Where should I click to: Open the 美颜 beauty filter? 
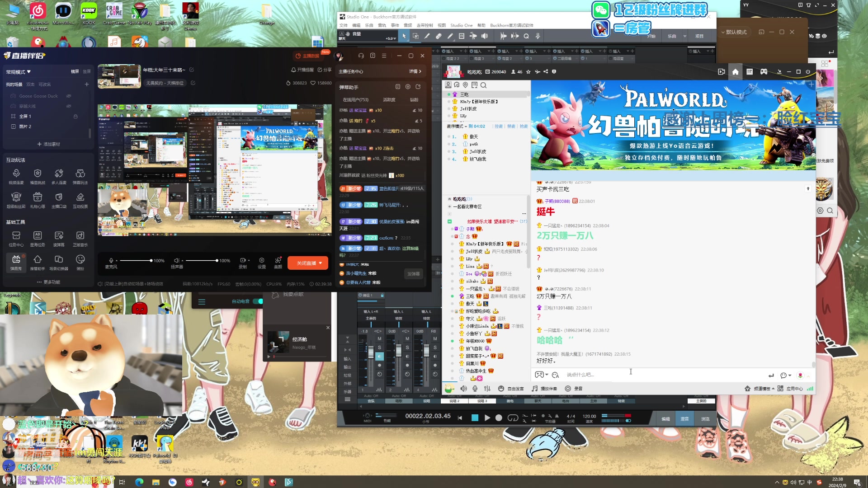pyautogui.click(x=278, y=263)
